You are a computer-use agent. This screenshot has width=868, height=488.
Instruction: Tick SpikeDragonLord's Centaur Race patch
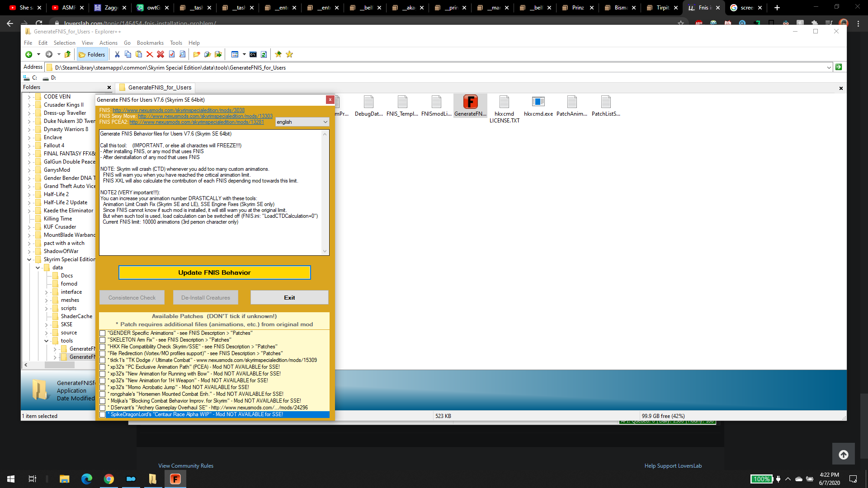click(x=103, y=415)
